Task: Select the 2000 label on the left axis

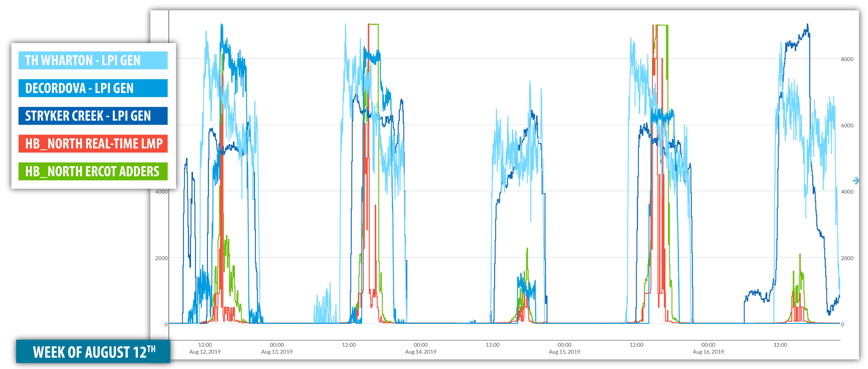Action: (161, 258)
